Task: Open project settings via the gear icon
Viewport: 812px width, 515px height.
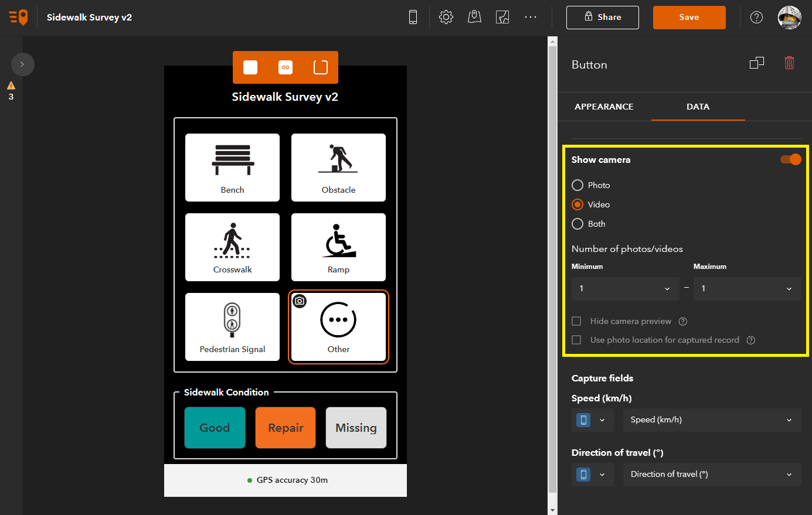Action: coord(446,17)
